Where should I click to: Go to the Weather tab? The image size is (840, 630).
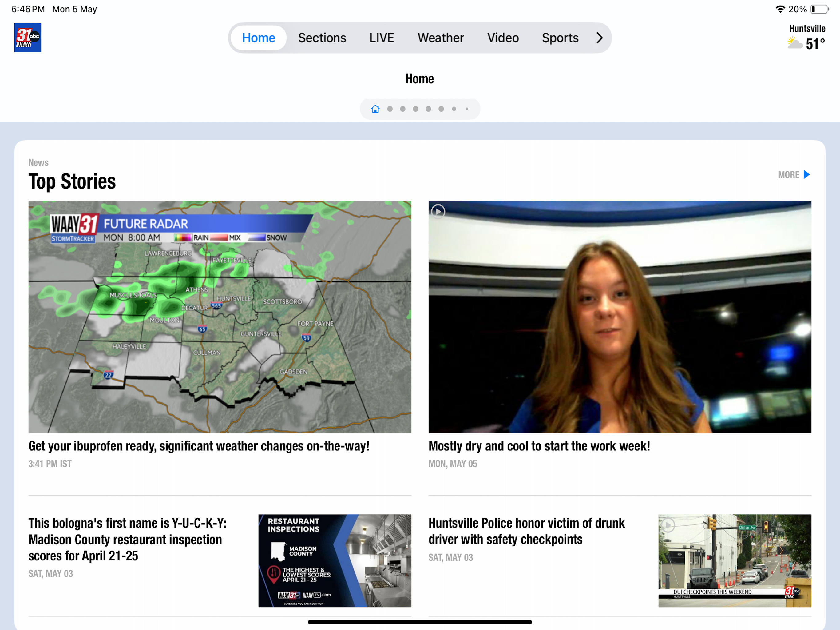[441, 38]
